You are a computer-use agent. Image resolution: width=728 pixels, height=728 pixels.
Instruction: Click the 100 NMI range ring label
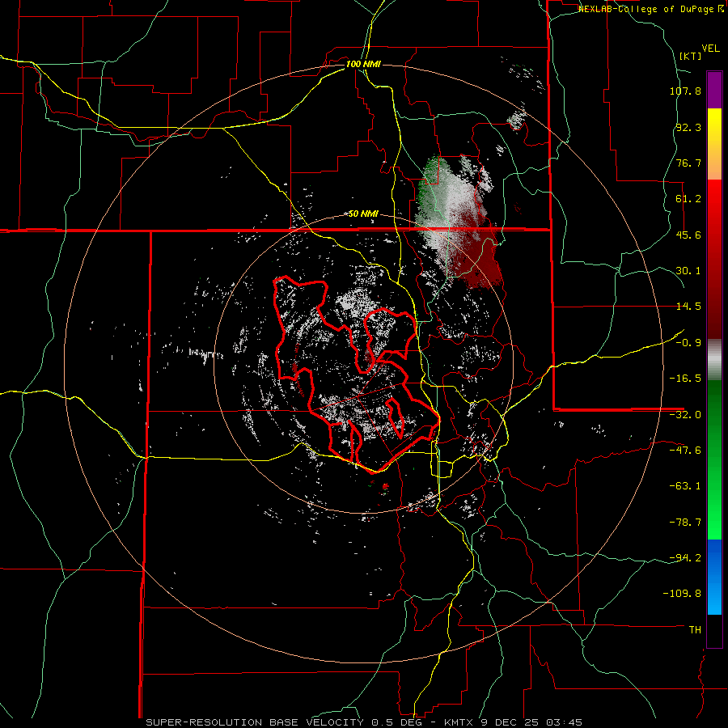pyautogui.click(x=363, y=64)
